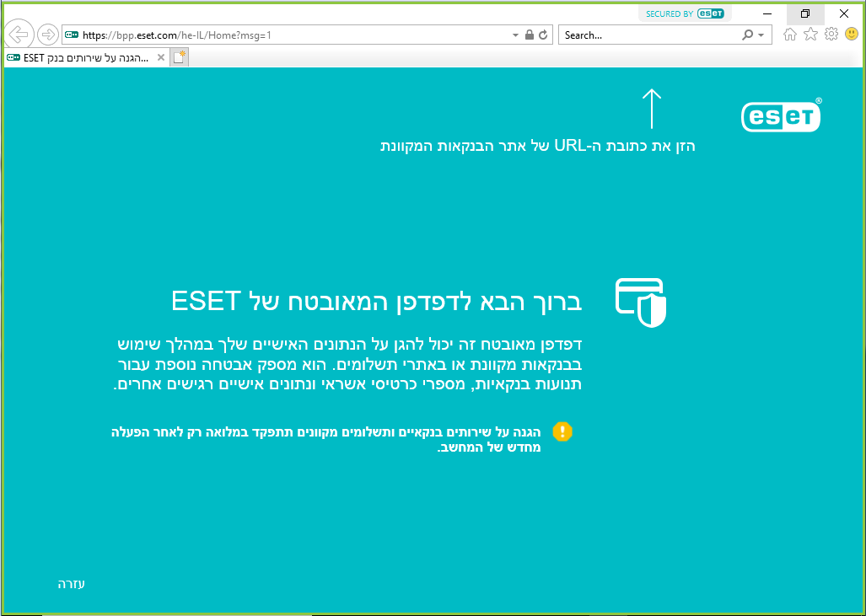Screen dimensions: 866x616
Task: Expand the address bar autocomplete dropdown arrow
Action: coord(515,35)
